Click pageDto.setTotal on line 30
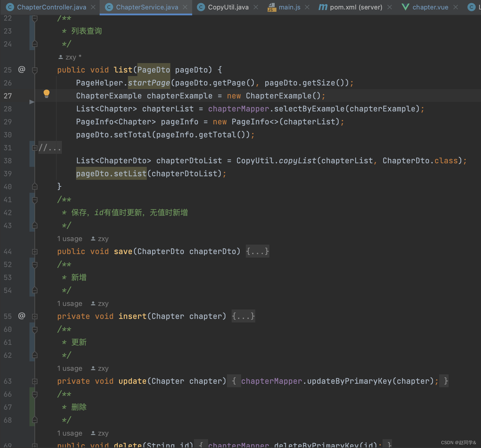The height and width of the screenshot is (448, 481). point(113,135)
